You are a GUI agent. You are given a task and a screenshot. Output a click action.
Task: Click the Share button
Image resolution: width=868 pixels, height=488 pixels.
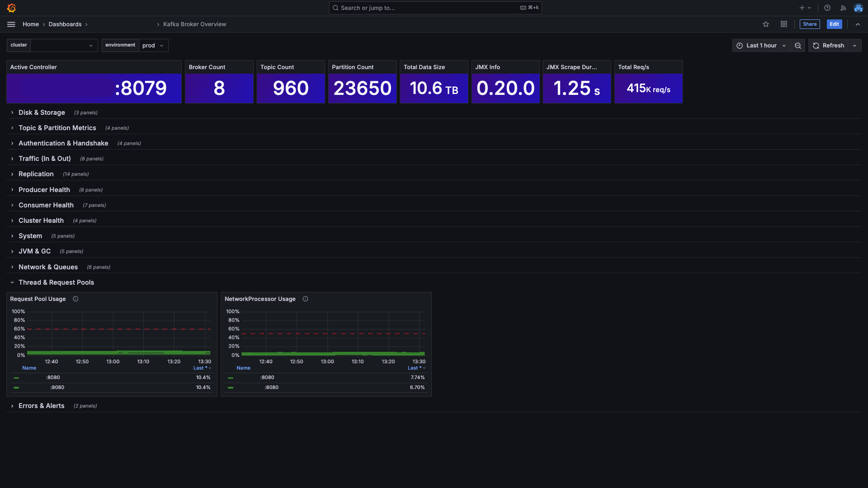[810, 24]
